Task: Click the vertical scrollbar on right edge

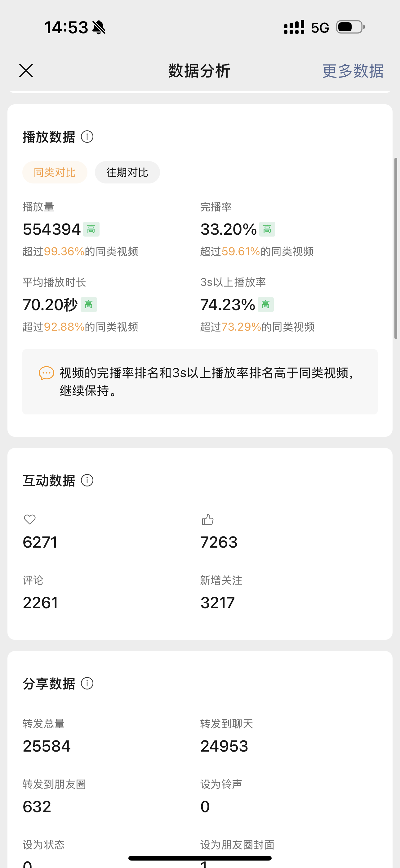Action: tap(396, 248)
